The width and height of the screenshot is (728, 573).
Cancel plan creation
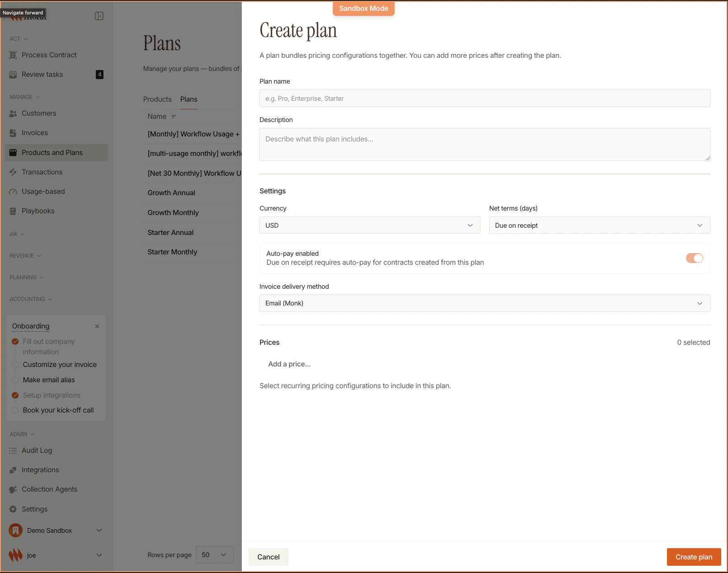point(268,557)
